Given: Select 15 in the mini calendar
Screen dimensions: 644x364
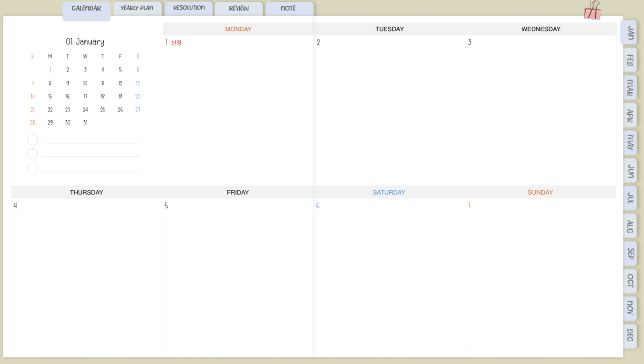Looking at the screenshot, I should [50, 97].
